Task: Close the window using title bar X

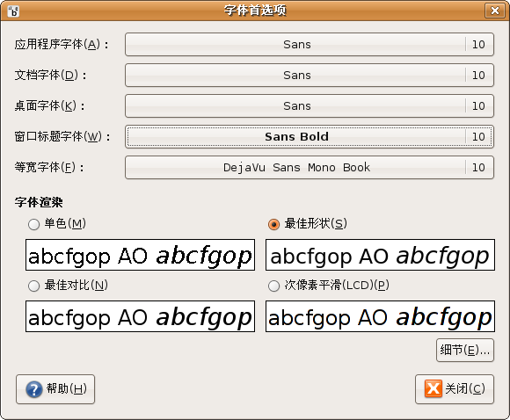Action: pos(495,11)
